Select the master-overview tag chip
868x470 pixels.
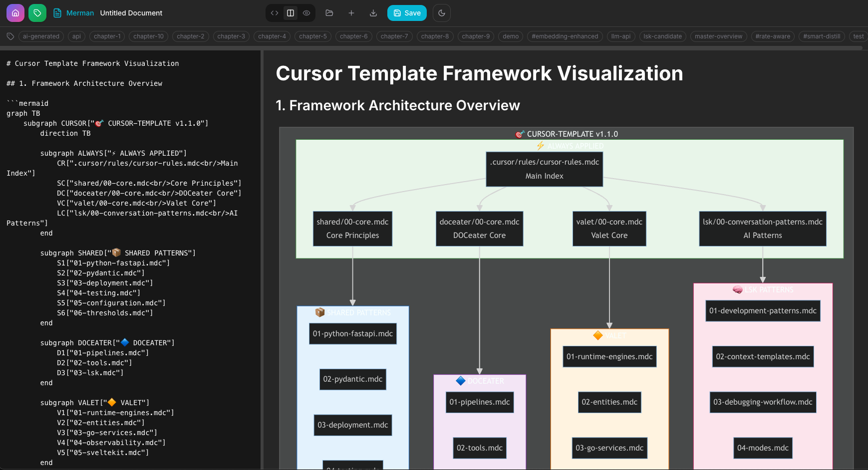point(718,36)
